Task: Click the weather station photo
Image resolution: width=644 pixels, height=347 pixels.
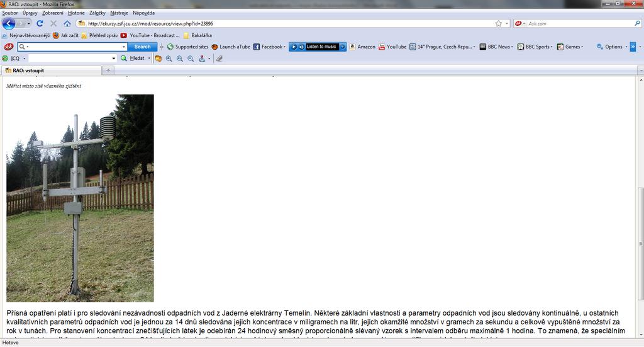Action: click(80, 198)
